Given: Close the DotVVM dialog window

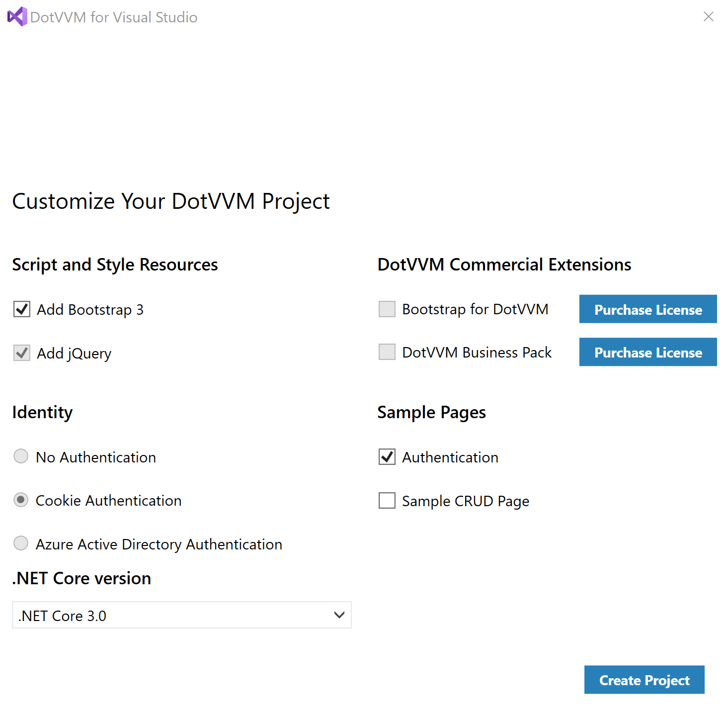Looking at the screenshot, I should [708, 17].
